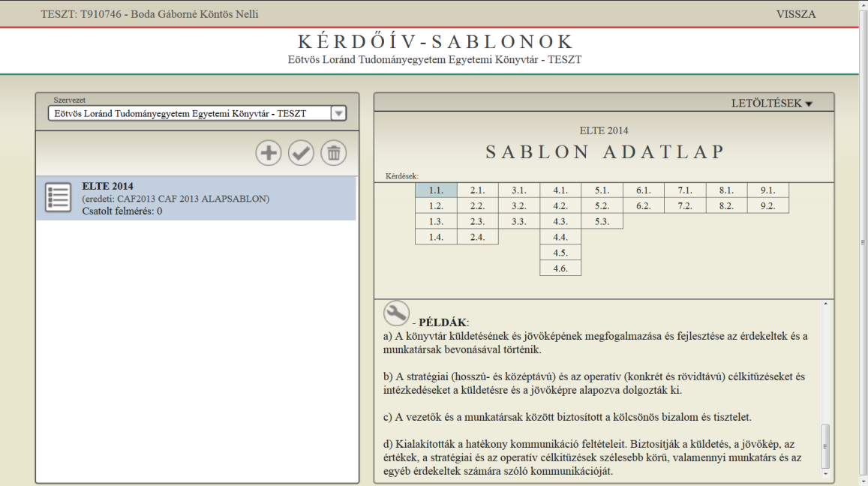Select the ELTE 2014 template row
The image size is (868, 486).
click(x=196, y=198)
